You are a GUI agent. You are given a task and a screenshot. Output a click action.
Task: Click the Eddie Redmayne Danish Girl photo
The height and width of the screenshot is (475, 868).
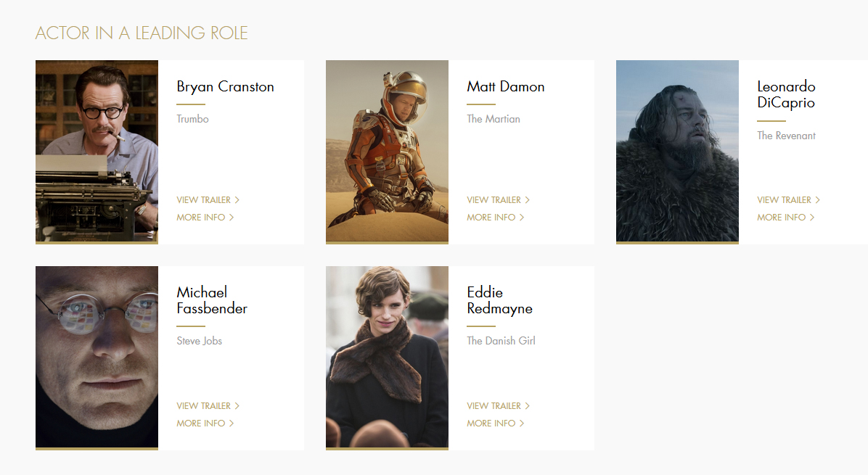(387, 358)
